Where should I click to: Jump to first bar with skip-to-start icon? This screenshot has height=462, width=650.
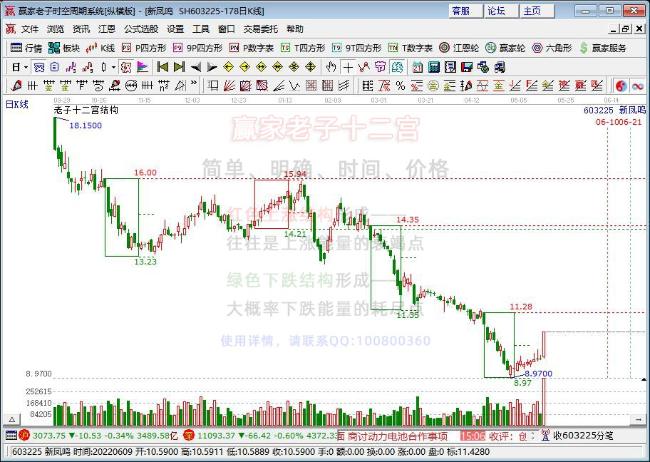click(162, 67)
